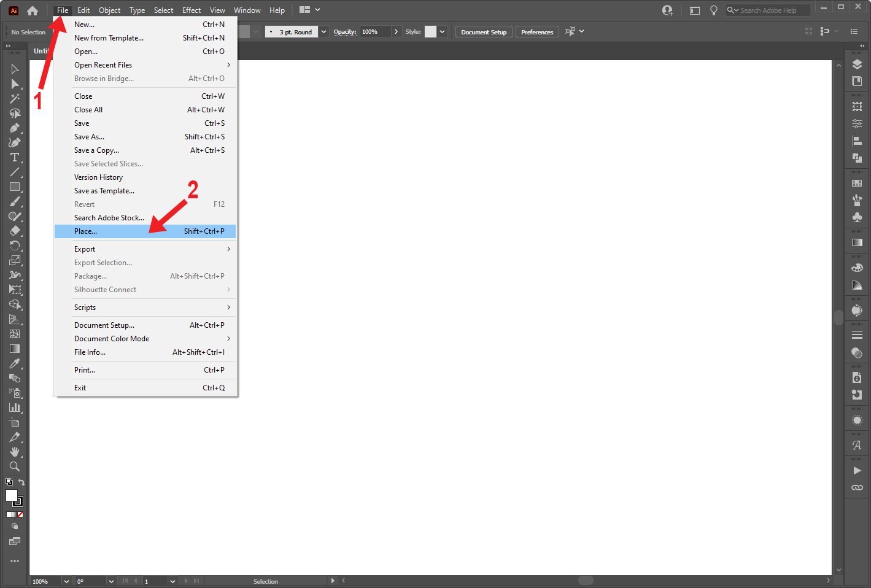Select the Lasso tool
871x588 pixels.
click(x=15, y=114)
